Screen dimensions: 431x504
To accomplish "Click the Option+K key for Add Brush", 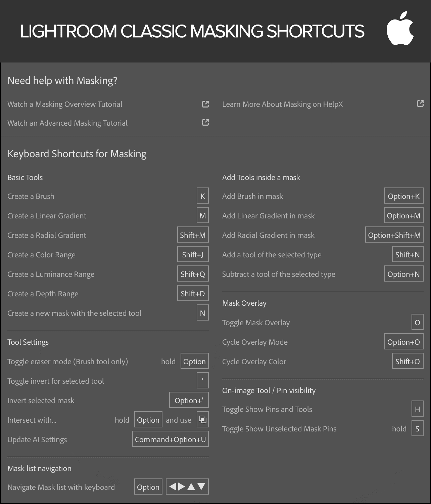I will (x=404, y=196).
